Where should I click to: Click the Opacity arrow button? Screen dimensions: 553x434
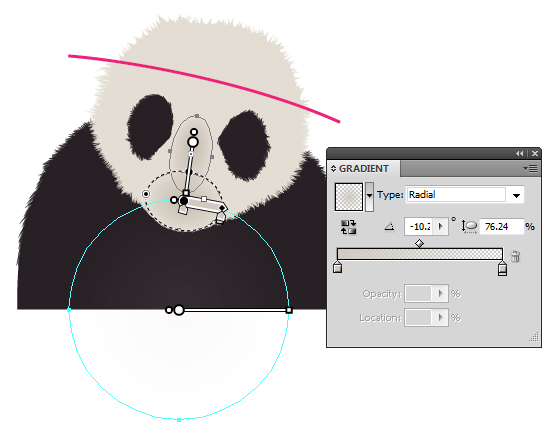tap(440, 294)
